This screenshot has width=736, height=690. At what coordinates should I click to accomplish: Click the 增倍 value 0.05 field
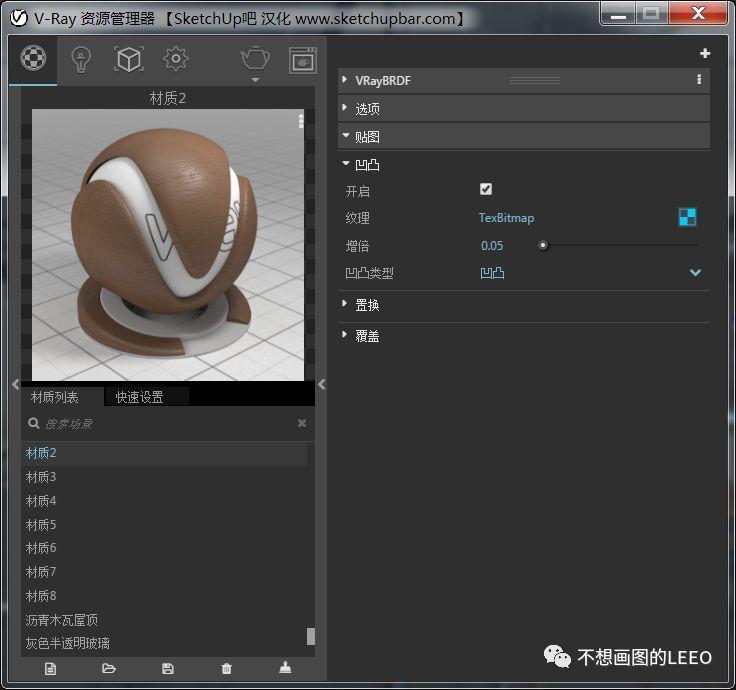[x=492, y=245]
